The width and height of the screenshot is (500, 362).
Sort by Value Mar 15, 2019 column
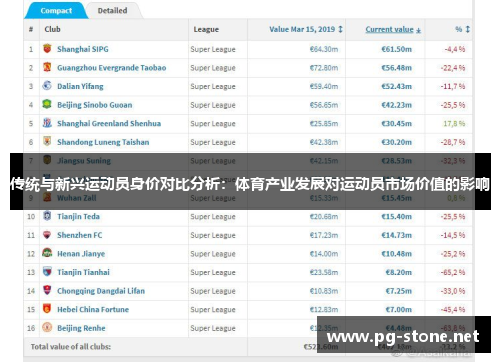[x=306, y=29]
